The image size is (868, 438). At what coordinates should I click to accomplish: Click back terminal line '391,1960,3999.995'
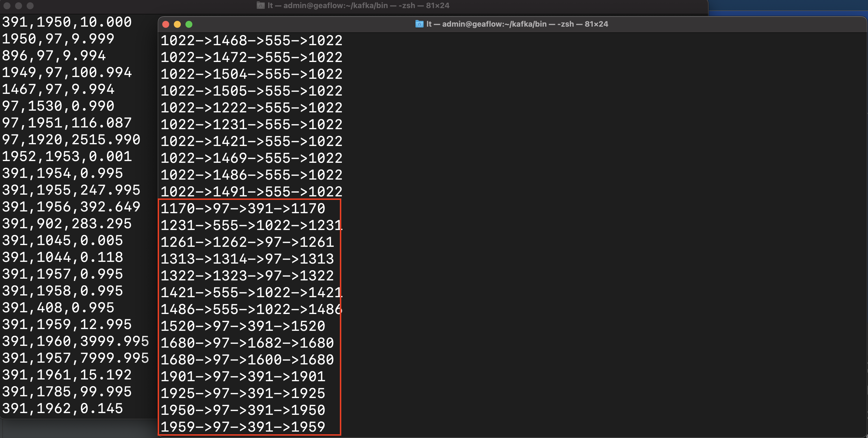click(76, 341)
